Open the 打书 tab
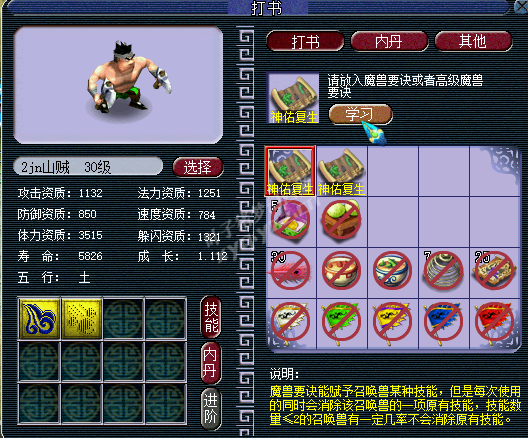The image size is (528, 438). tap(305, 42)
